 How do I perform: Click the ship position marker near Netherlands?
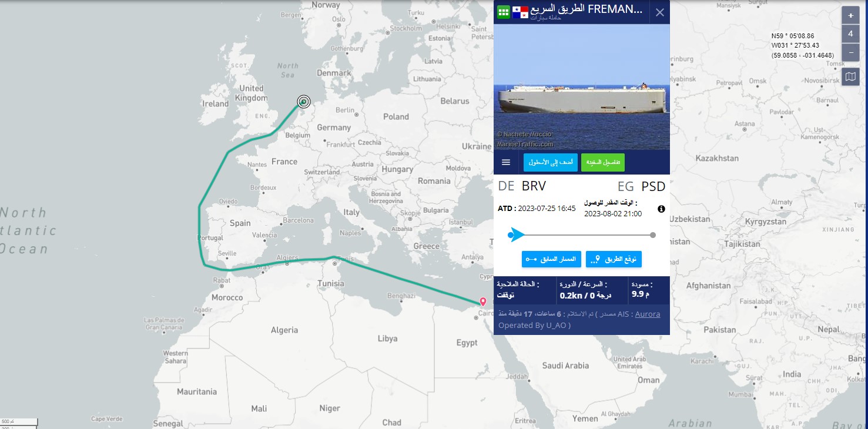(x=303, y=102)
